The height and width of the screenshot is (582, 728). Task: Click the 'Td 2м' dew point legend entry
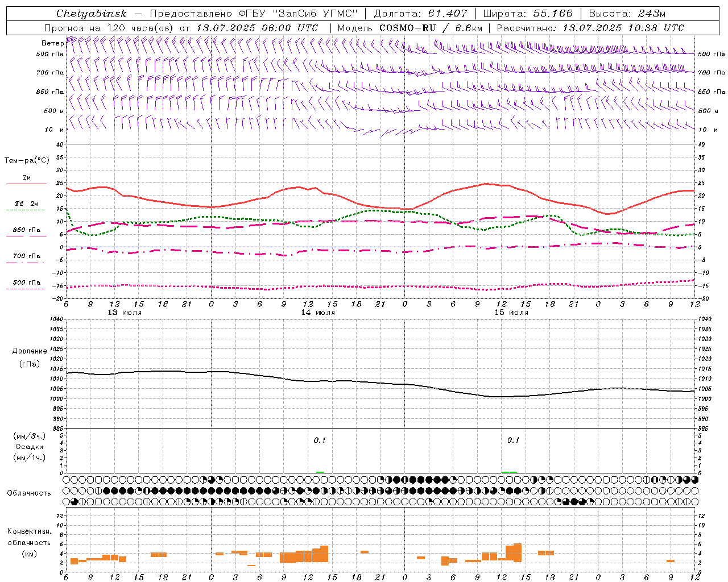[27, 203]
